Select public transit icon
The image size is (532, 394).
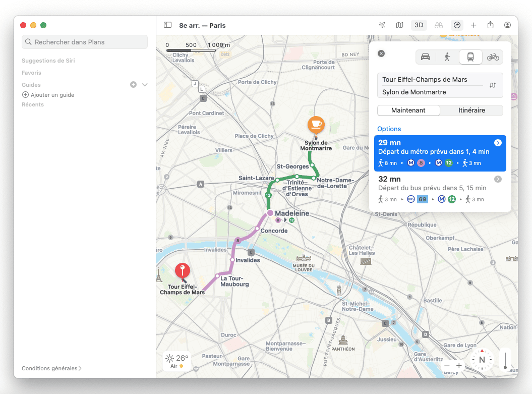click(x=470, y=57)
